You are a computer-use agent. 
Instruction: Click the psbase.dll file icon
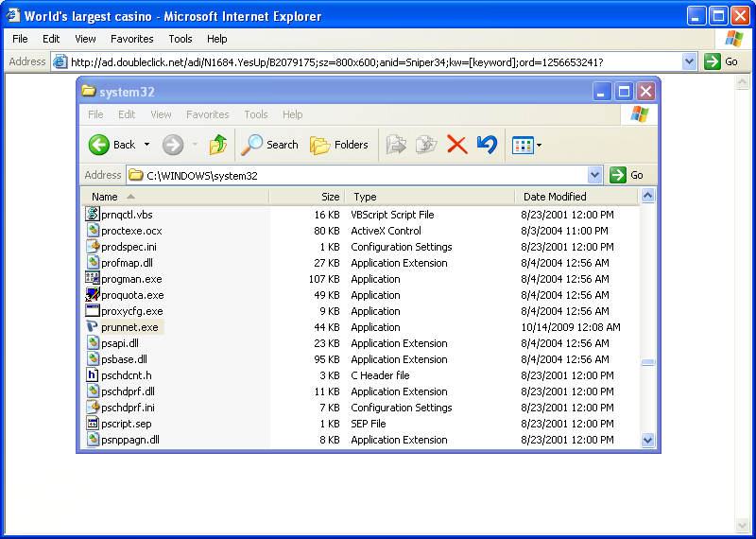pos(93,359)
